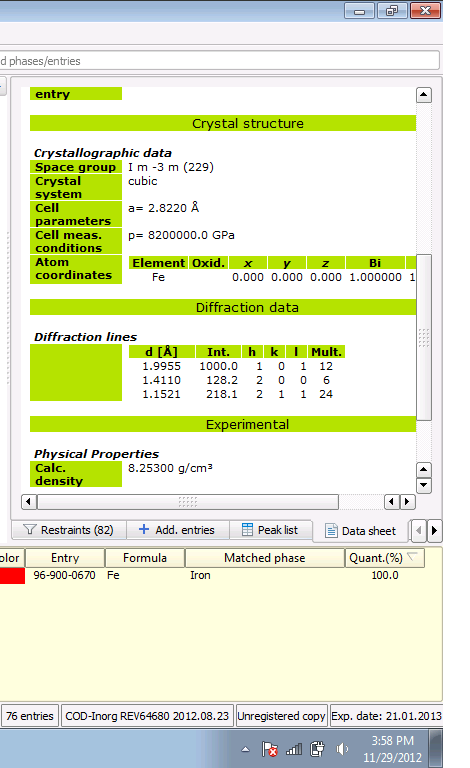Click the vertical scrollbar thumb of data sheet

424,337
